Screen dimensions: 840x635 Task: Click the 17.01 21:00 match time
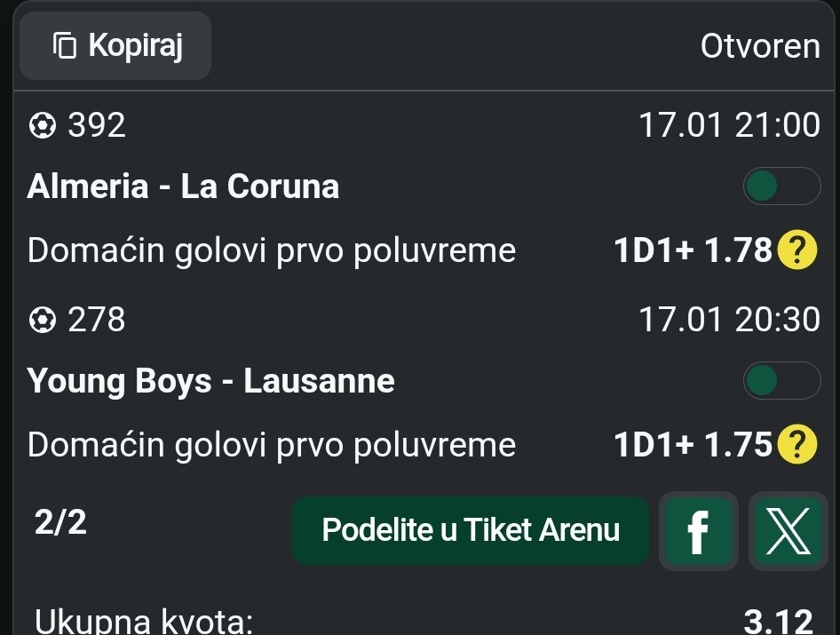729,126
